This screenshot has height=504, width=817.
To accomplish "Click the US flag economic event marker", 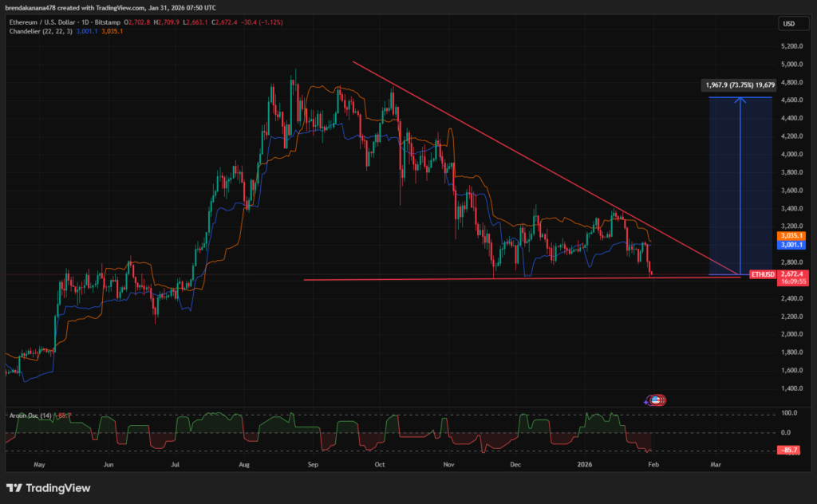I will point(657,400).
